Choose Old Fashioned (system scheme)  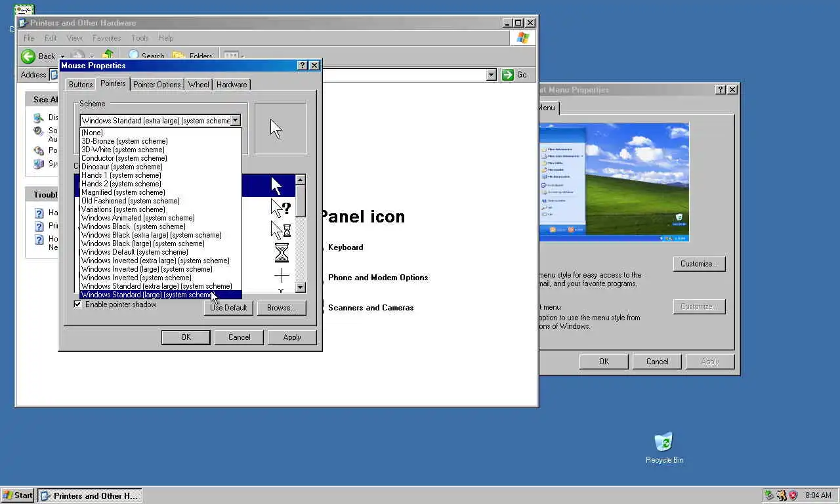161,201
